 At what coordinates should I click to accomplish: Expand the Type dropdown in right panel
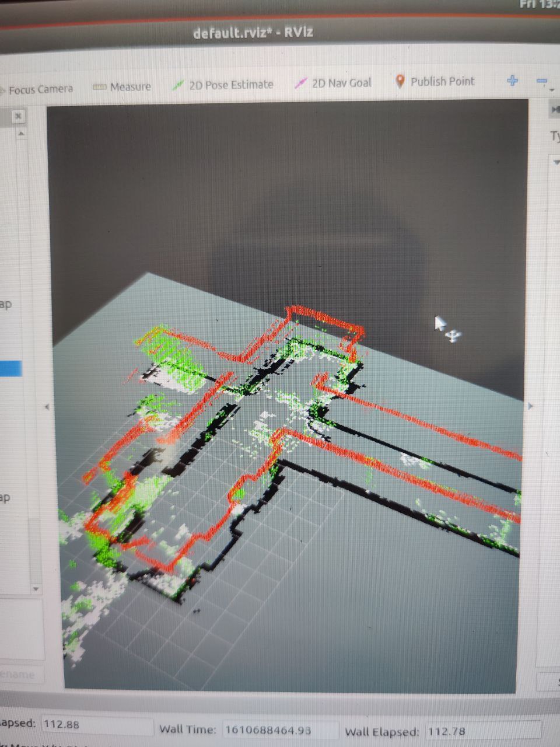[x=555, y=162]
